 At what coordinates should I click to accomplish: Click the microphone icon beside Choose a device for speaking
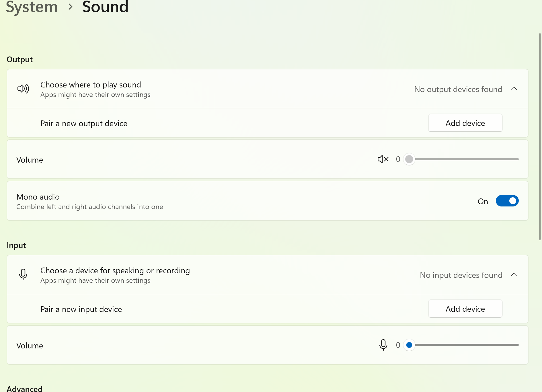[23, 274]
